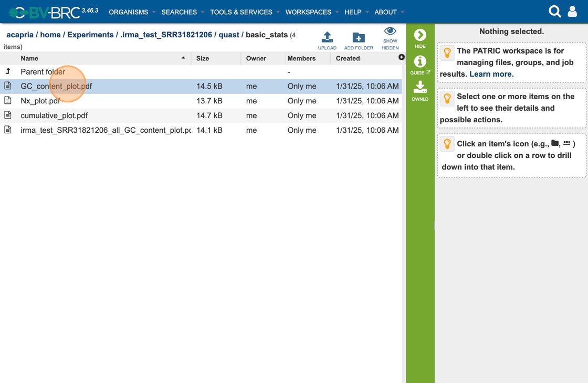Click file icon for cumulative_plot.pdf
Screen dimensions: 588x383
(x=7, y=115)
